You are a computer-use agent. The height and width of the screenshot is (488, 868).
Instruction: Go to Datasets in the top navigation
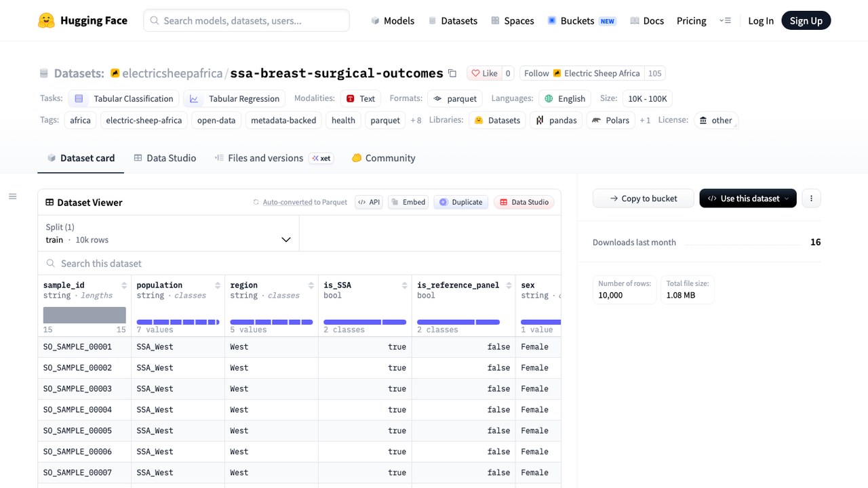[x=453, y=21]
